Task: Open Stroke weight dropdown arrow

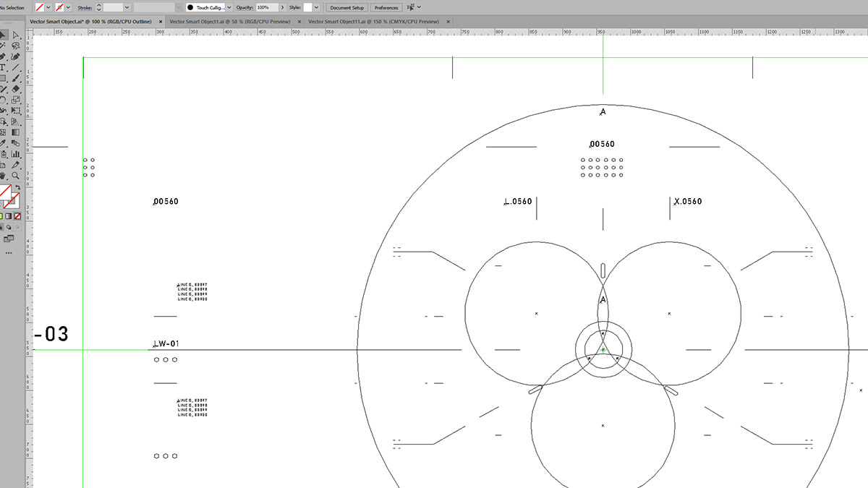Action: pos(127,7)
